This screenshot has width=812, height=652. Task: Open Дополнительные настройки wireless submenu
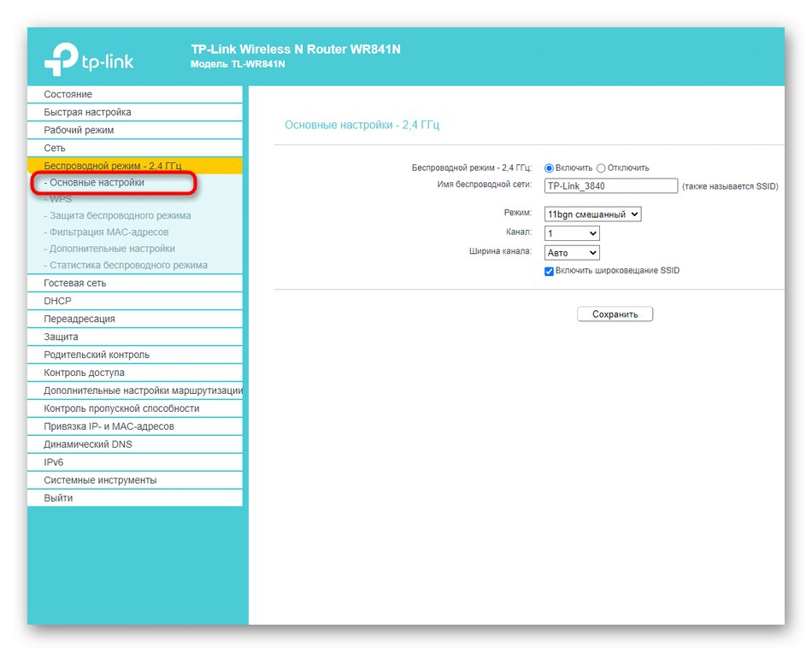[x=109, y=250]
